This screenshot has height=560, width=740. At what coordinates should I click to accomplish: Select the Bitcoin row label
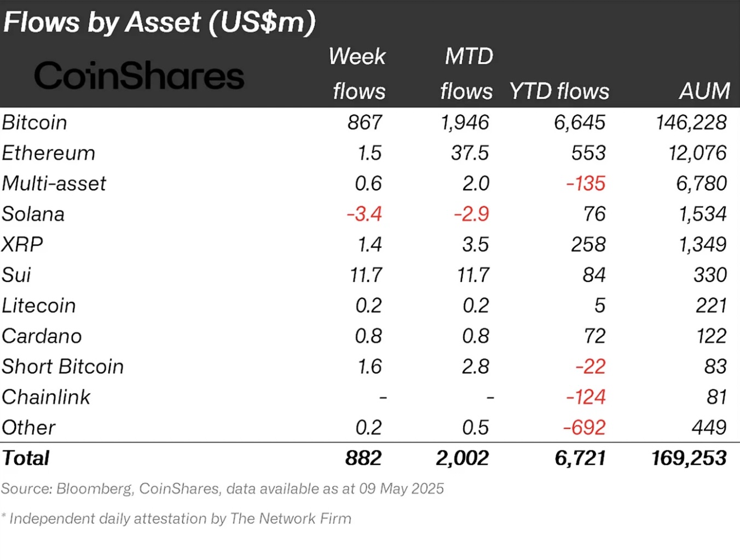pyautogui.click(x=34, y=122)
